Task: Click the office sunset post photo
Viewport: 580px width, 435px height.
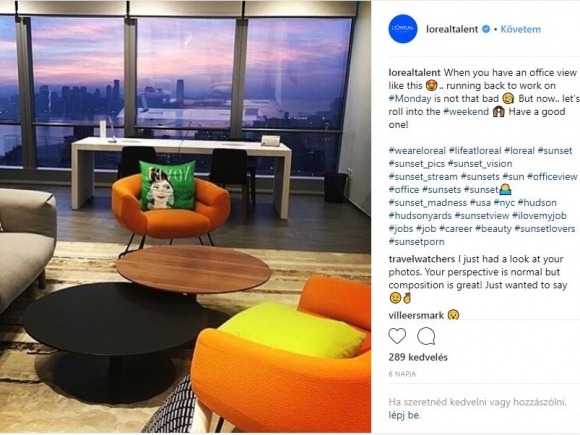Action: pyautogui.click(x=185, y=217)
